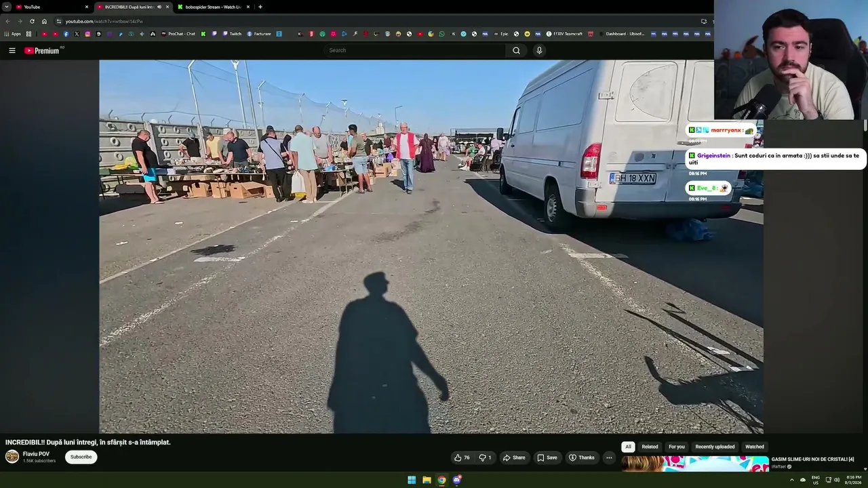Open the Instagram bookmark icon
Screen dimensions: 868x488
tap(87, 34)
